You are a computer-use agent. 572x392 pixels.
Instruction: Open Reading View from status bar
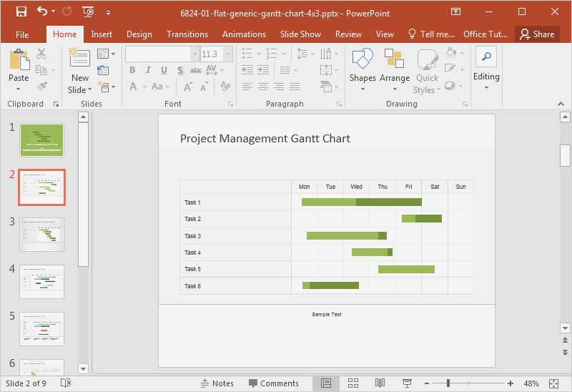click(380, 383)
